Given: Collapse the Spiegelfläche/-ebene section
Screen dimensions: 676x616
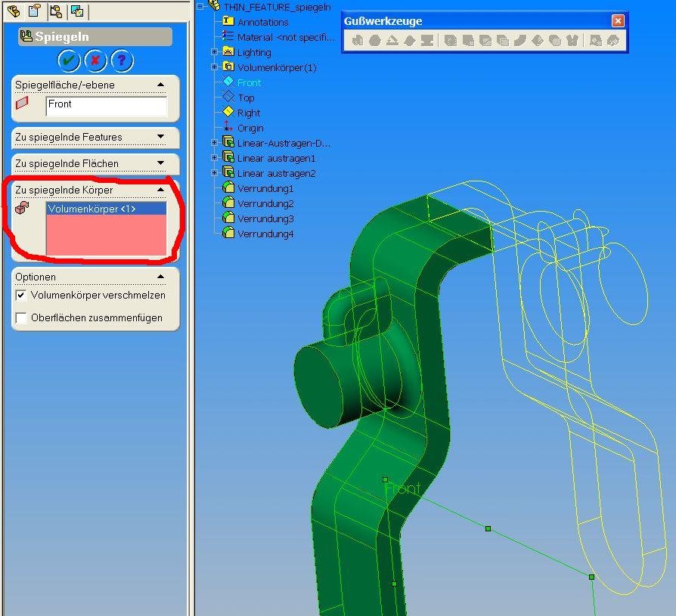Looking at the screenshot, I should pos(161,85).
